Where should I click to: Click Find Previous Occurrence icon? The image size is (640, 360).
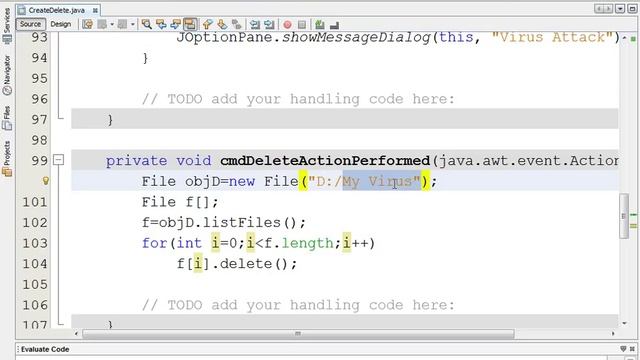(161, 24)
